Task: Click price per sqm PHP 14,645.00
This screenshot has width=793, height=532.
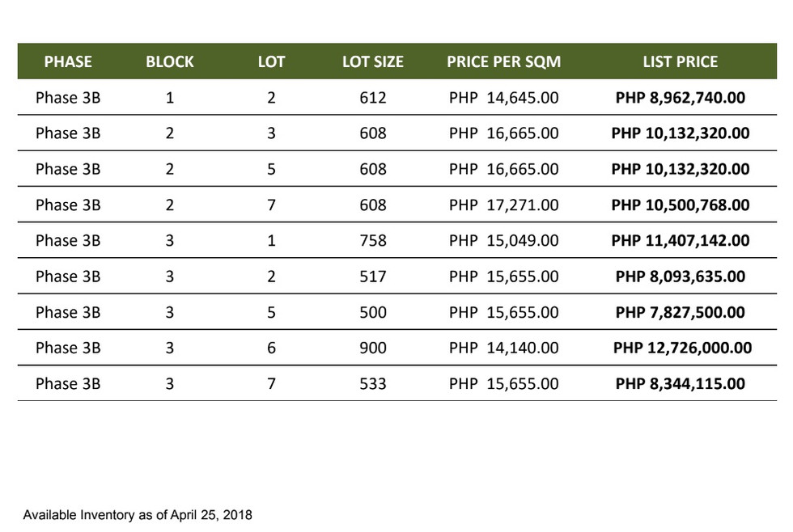Action: 503,98
